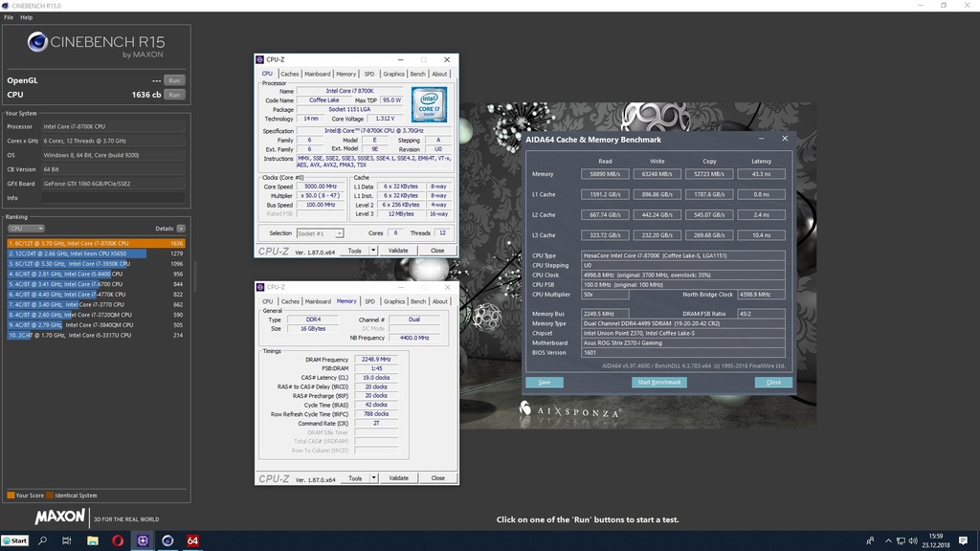Click CPU-Z title icon of bottom window

(260, 287)
